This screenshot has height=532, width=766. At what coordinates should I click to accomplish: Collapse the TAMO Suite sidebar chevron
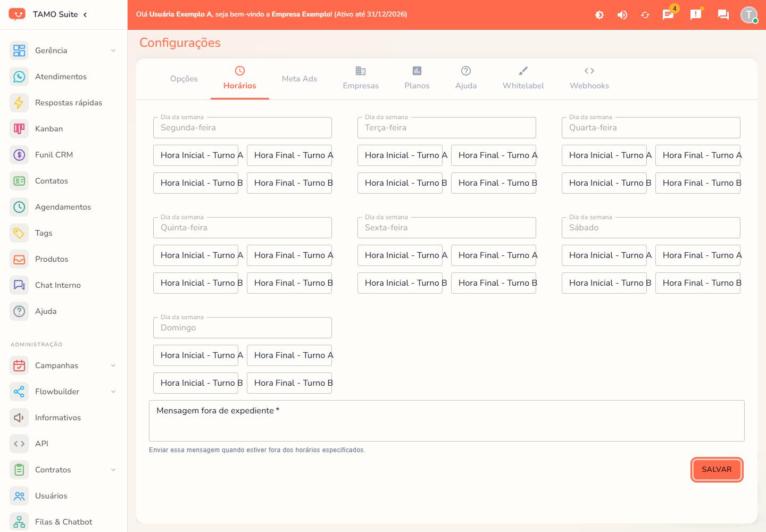click(85, 14)
